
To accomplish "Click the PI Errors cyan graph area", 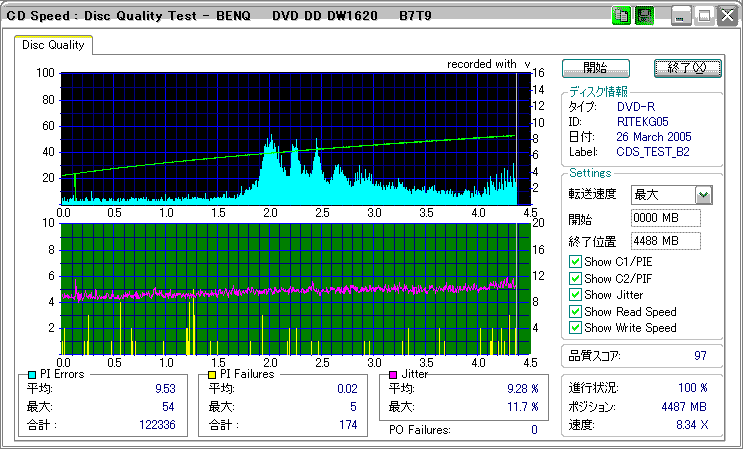I will click(295, 138).
